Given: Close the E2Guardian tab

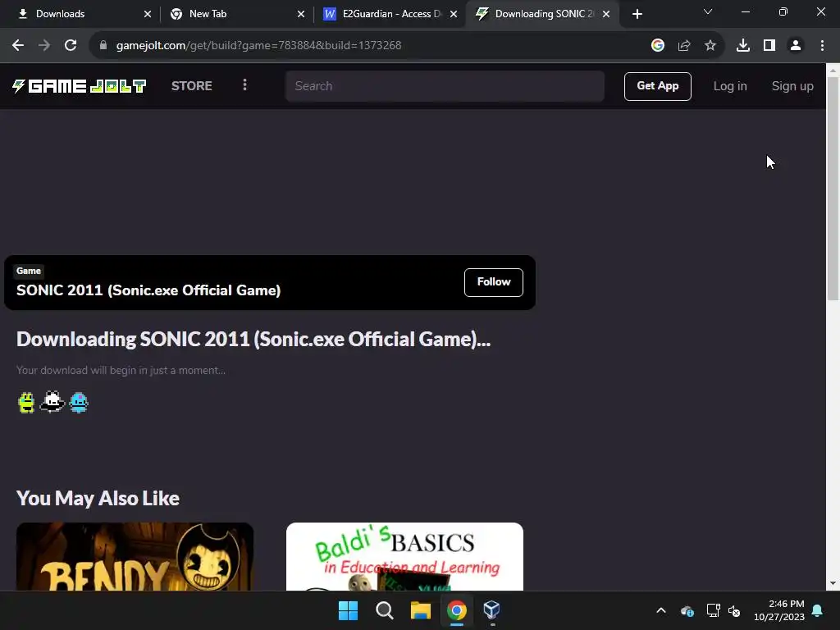Looking at the screenshot, I should [454, 14].
